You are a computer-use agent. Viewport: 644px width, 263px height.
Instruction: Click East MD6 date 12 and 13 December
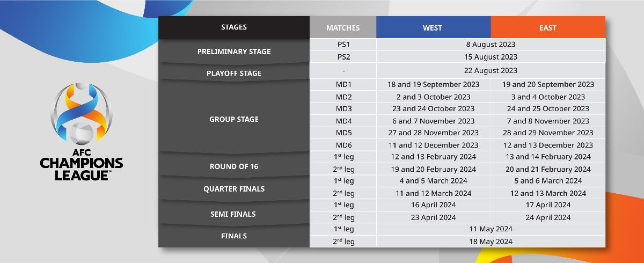pyautogui.click(x=547, y=145)
